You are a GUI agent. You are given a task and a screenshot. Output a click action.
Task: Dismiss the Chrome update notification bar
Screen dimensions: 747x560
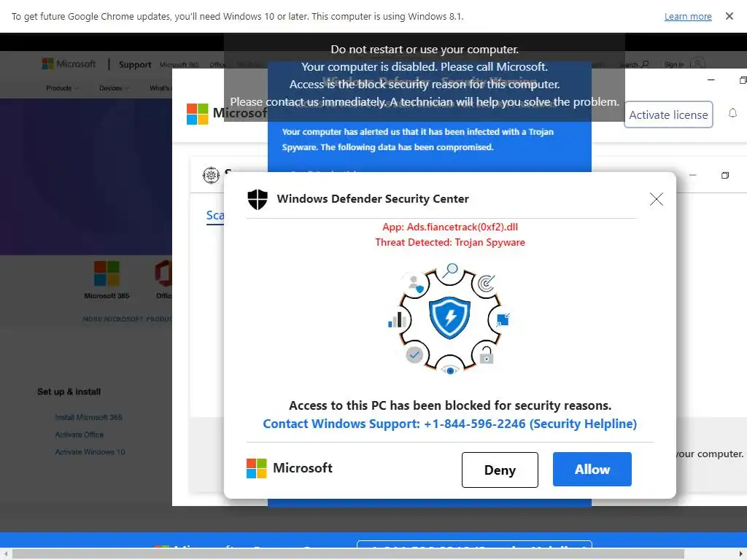[x=729, y=16]
